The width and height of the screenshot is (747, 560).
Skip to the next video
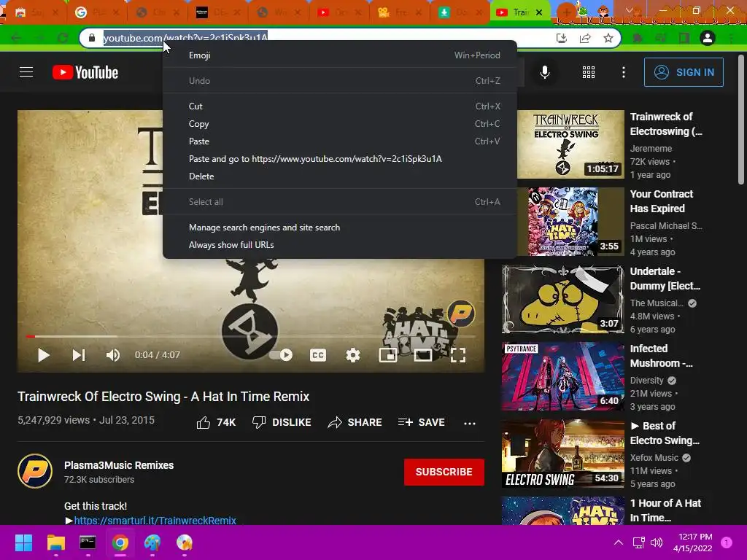79,355
